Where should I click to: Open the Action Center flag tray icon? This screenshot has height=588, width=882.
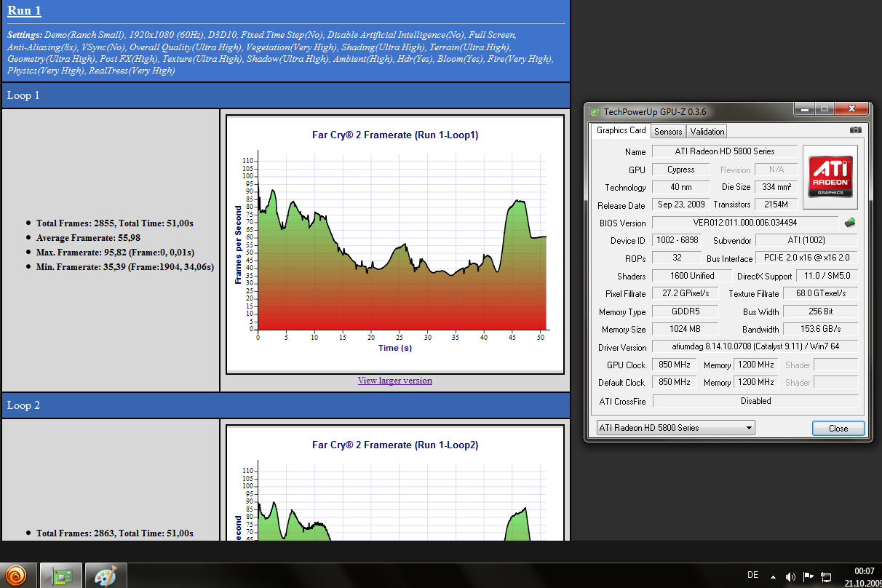[808, 577]
